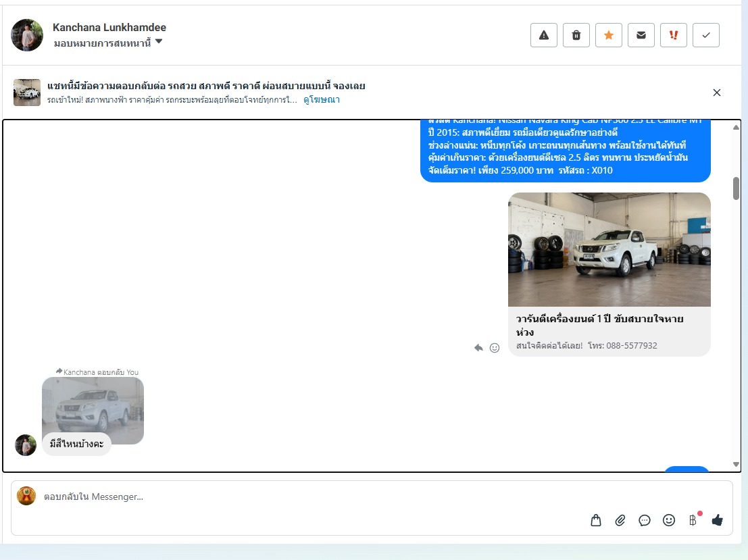Click card title วารันตีเครื่องยนต์ 1 ปี
This screenshot has width=748, height=560.
(599, 326)
